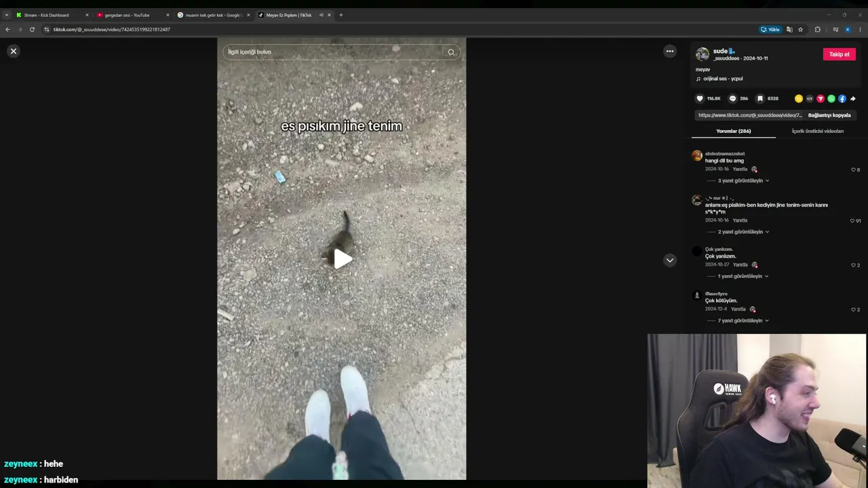Share video to WhatsApp

[x=831, y=99]
